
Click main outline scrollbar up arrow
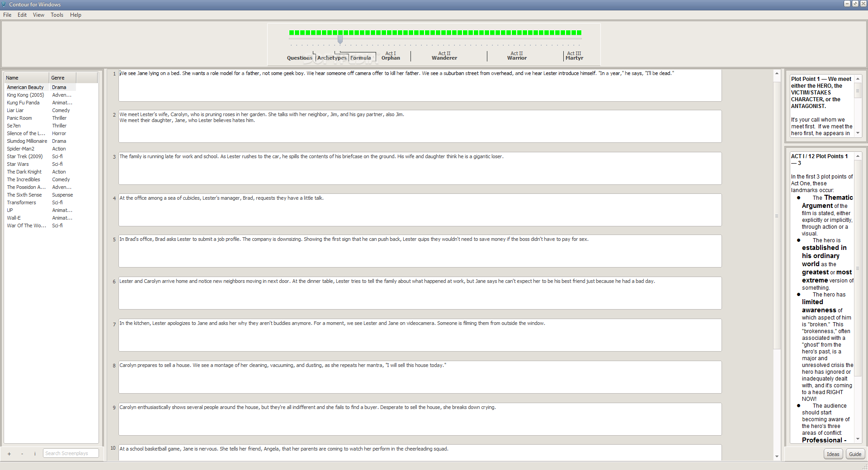coord(777,73)
